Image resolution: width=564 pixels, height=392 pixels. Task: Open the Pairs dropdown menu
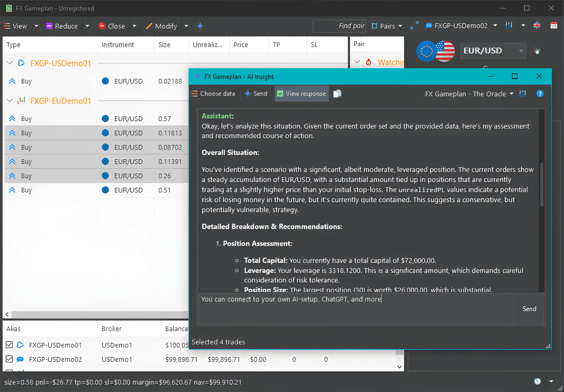387,26
